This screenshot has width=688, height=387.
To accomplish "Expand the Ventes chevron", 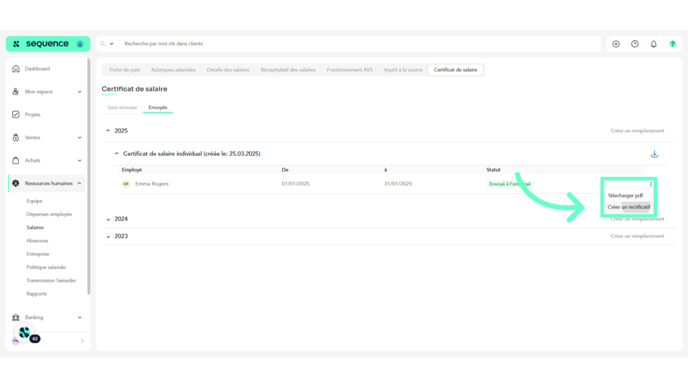I will point(79,138).
